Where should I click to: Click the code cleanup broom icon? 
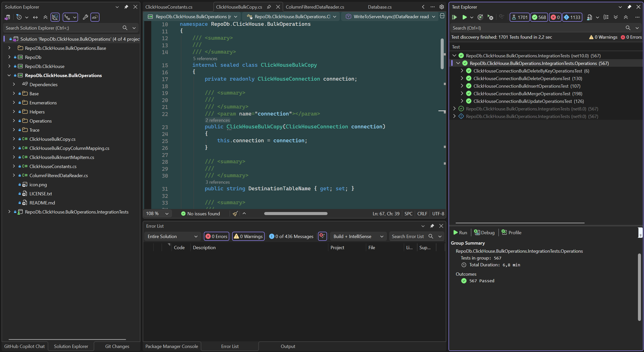point(235,214)
